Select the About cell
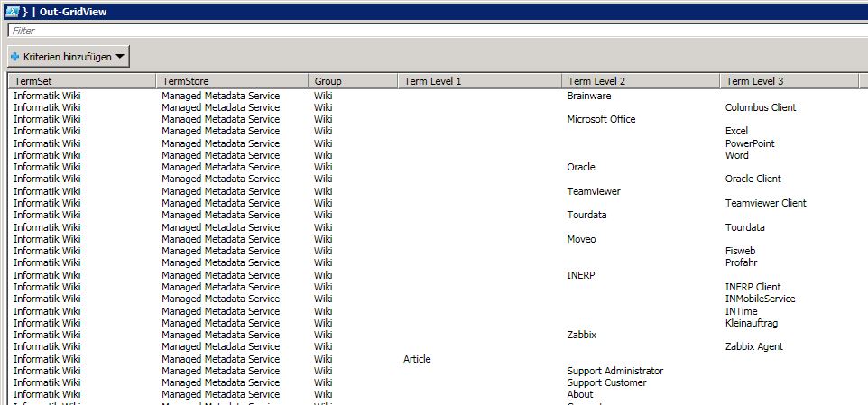The height and width of the screenshot is (405, 868). click(580, 394)
